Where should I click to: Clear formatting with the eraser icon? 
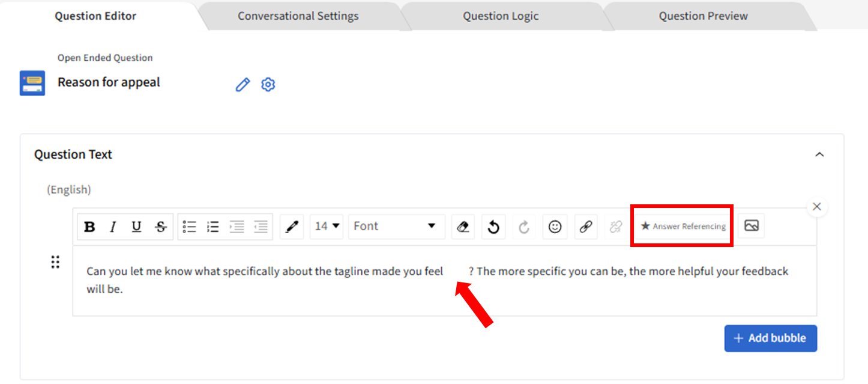(463, 227)
